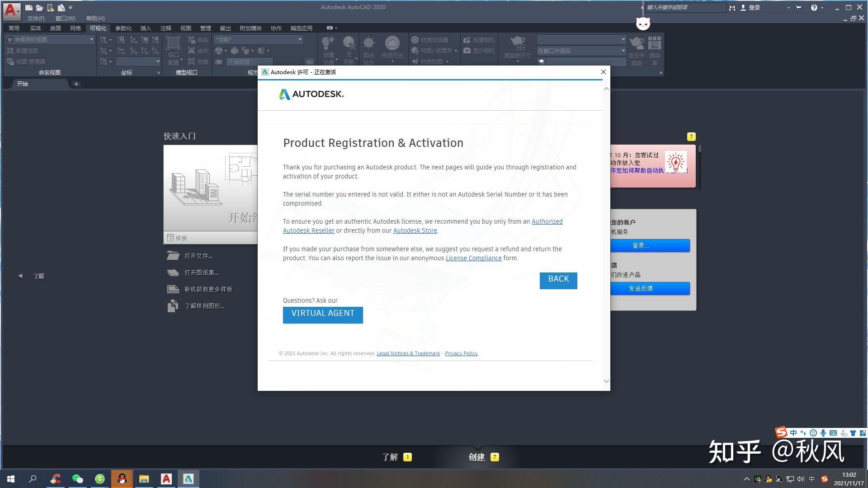Click the create light bulb icon
Image resolution: width=868 pixels, height=488 pixels.
click(x=328, y=44)
